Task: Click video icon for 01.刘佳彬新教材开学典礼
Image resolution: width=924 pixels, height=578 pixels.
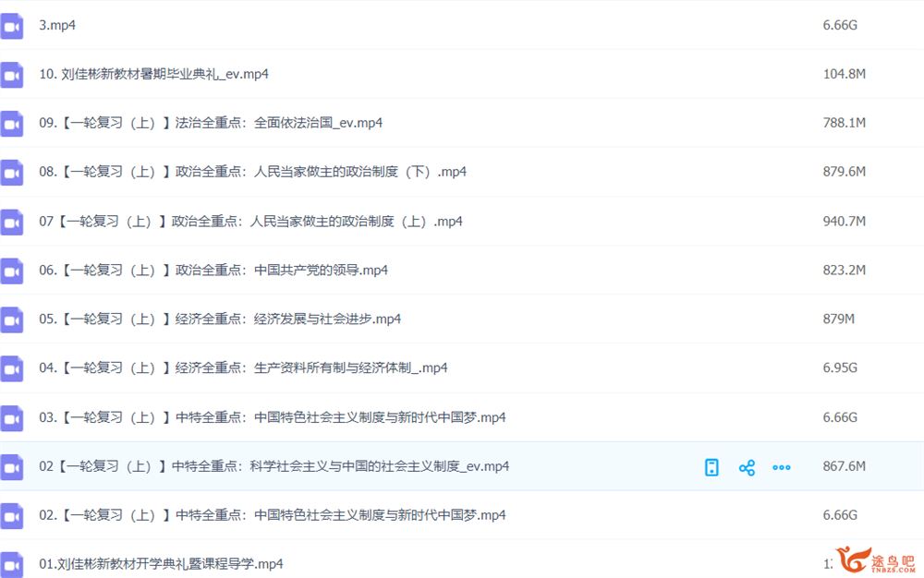Action: pos(11,565)
